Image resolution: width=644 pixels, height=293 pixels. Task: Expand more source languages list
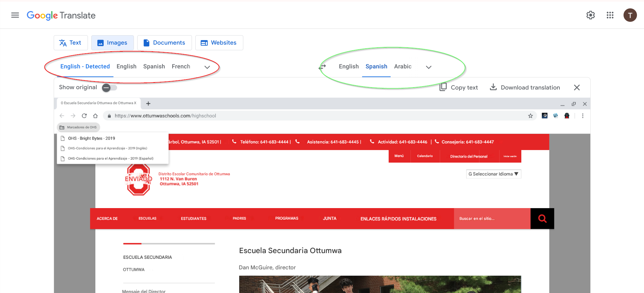(207, 67)
